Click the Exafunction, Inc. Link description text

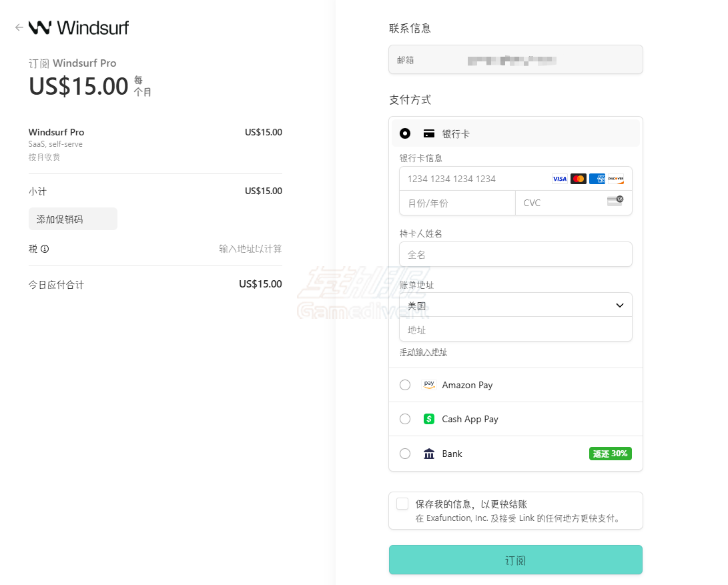coord(518,518)
